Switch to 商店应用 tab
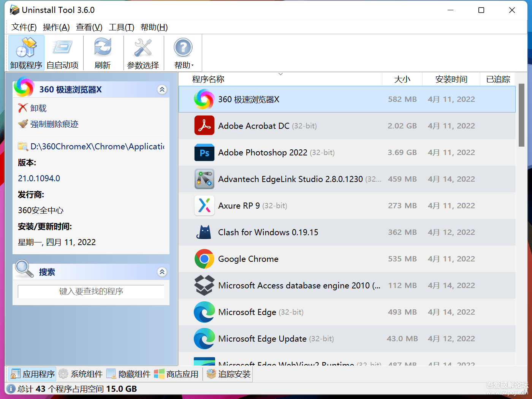Screen dimensions: 532x399 pos(176,374)
